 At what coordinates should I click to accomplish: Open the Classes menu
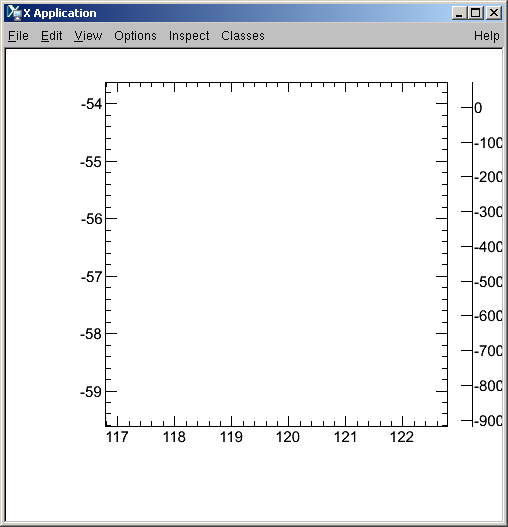[243, 36]
